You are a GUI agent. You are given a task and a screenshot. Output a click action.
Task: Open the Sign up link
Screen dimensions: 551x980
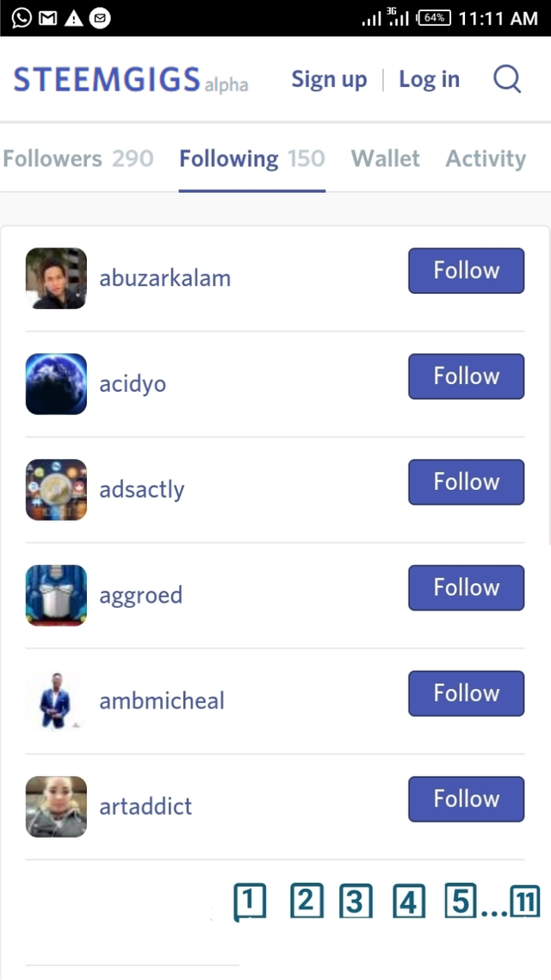(329, 79)
